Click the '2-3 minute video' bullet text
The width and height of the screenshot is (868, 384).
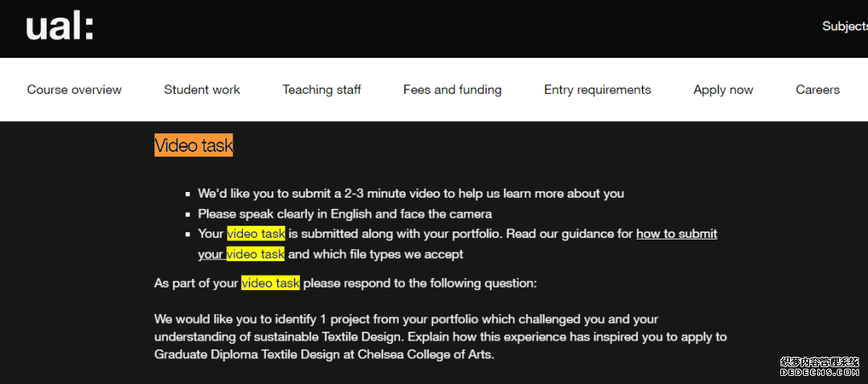[411, 194]
